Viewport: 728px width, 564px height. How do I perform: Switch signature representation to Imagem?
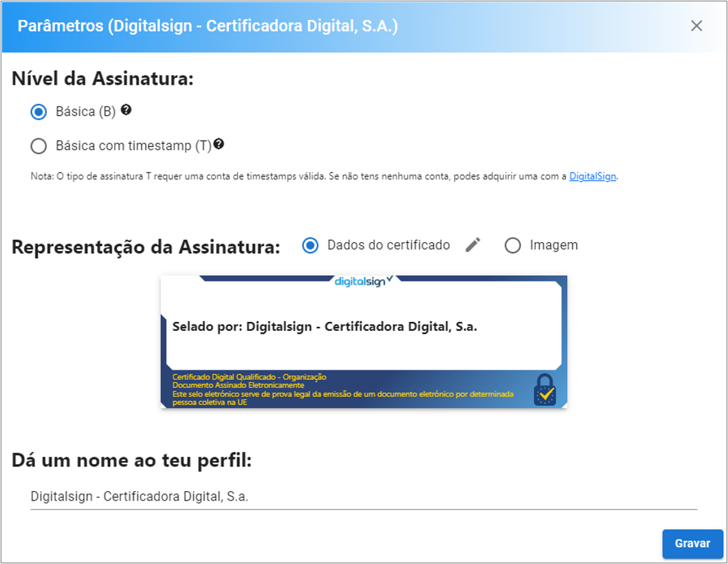[512, 245]
